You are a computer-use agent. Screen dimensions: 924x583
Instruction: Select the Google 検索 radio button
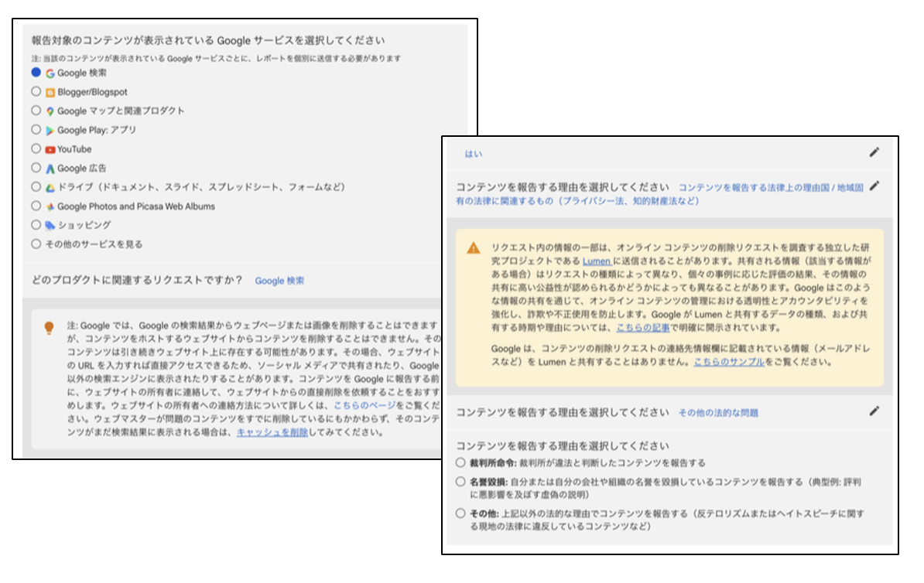tap(36, 73)
